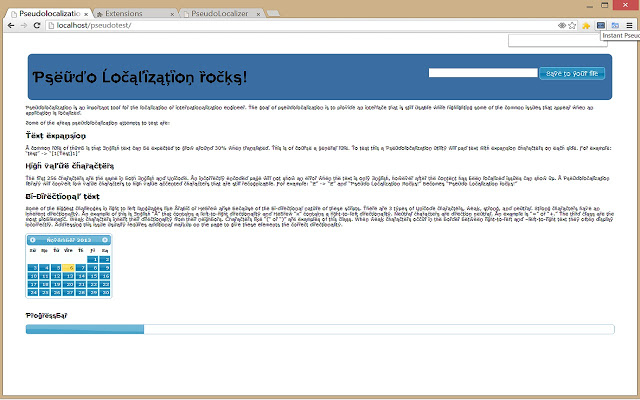Click the address bar showing localhost/pseudotest/
640x400 pixels.
[x=302, y=25]
